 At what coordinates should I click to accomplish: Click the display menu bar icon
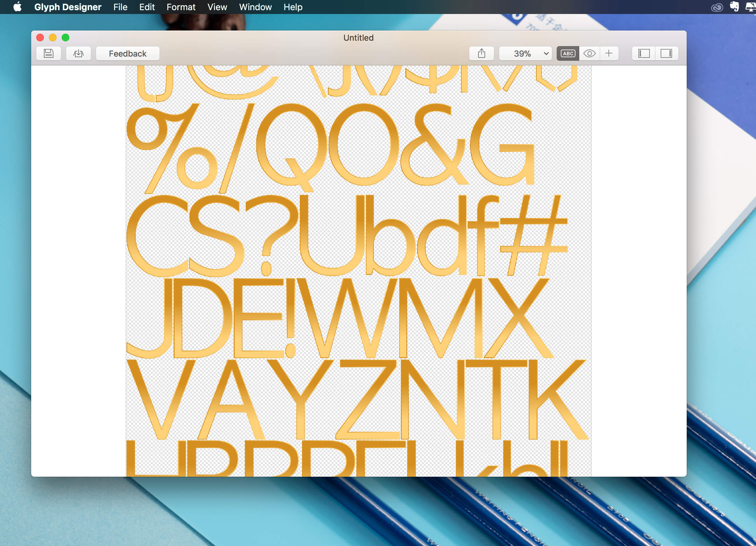(x=751, y=7)
